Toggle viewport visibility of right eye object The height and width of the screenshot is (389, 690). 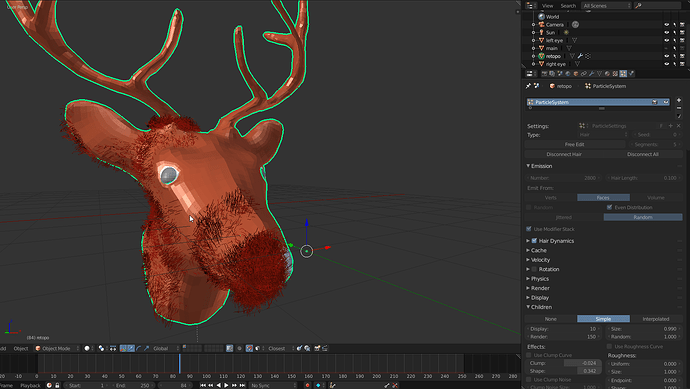tap(666, 64)
